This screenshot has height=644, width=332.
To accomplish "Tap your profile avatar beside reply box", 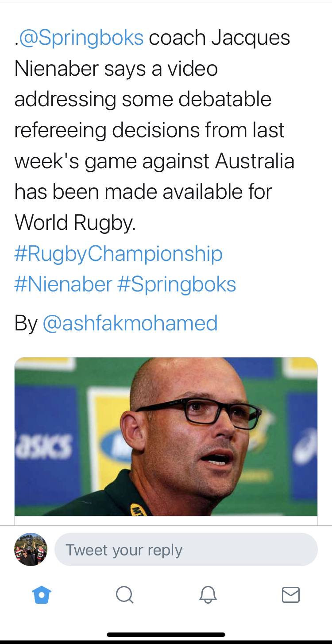I will coord(31,550).
